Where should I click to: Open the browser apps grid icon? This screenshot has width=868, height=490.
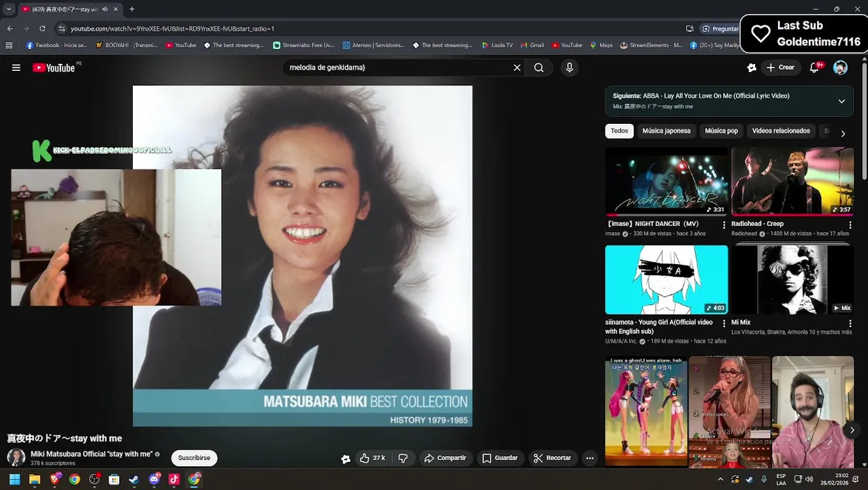[9, 46]
